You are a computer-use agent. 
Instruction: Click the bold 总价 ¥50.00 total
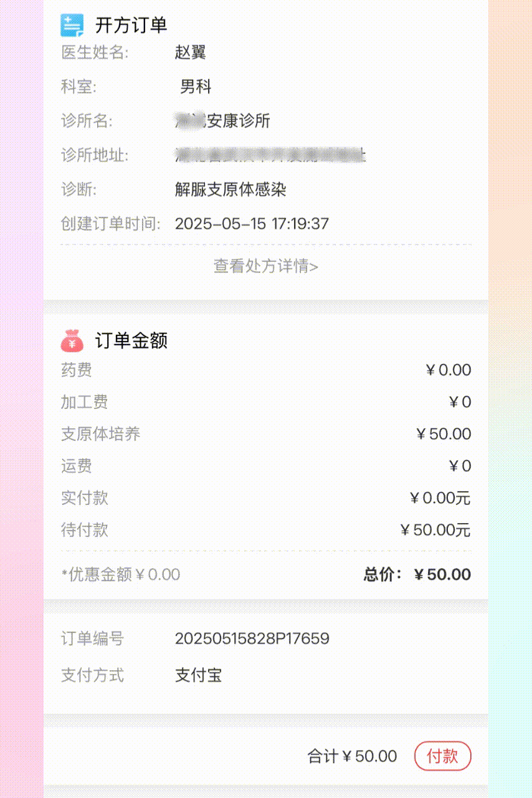[x=417, y=575]
